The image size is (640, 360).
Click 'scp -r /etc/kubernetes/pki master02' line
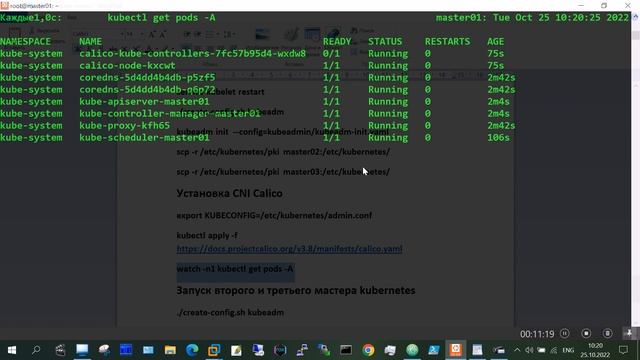tap(283, 151)
